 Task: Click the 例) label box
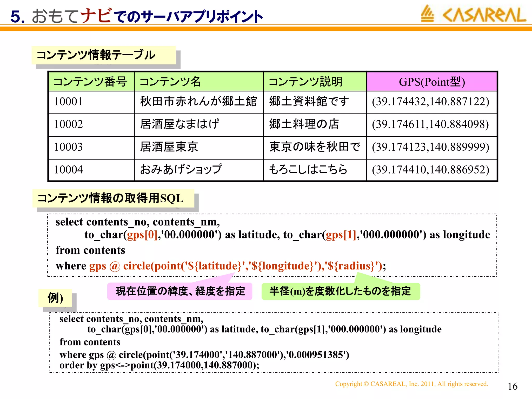pos(55,298)
